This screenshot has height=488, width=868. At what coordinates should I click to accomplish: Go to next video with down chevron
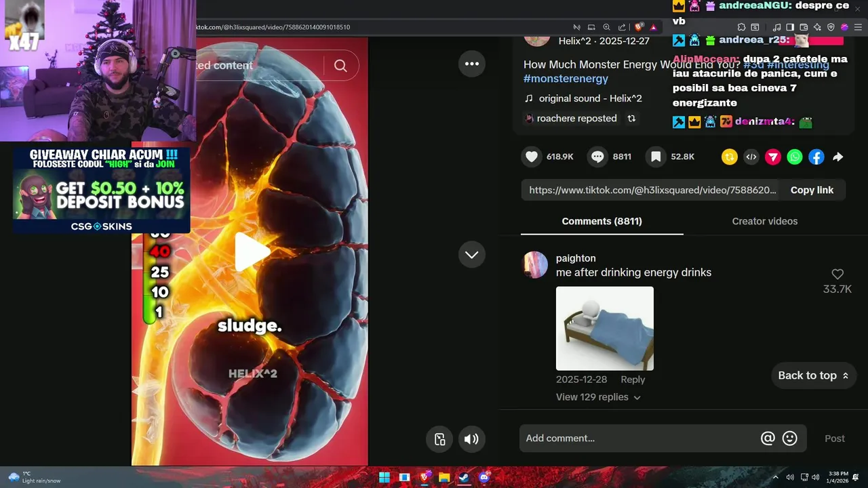pos(472,255)
